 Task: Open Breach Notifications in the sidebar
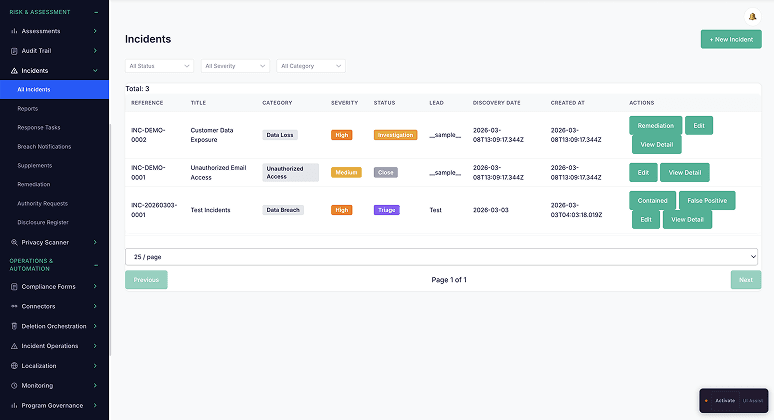[45, 146]
